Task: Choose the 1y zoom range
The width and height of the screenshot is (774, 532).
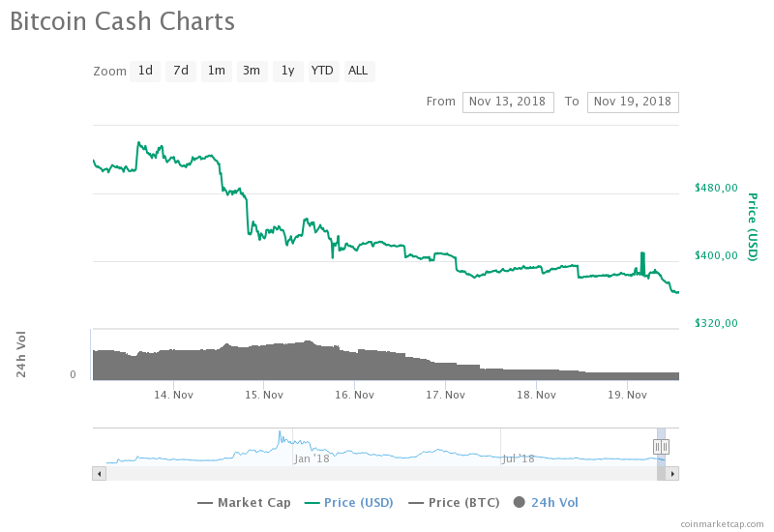Action: tap(287, 71)
